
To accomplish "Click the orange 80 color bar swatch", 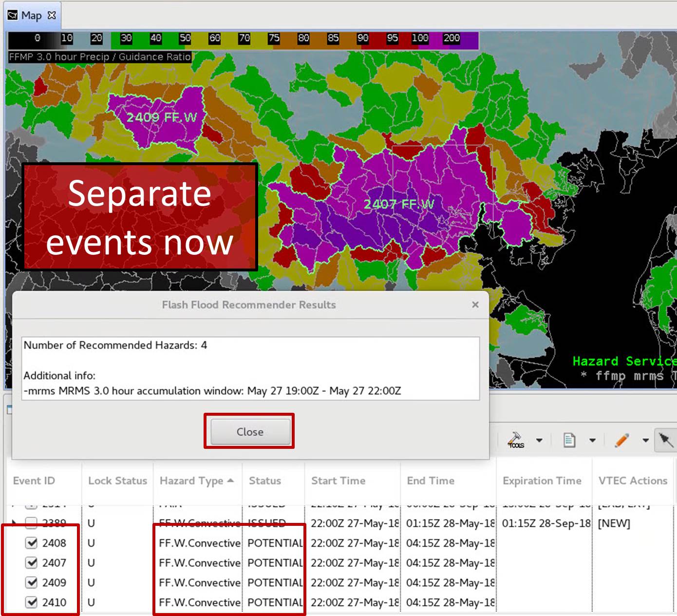I will pyautogui.click(x=303, y=38).
